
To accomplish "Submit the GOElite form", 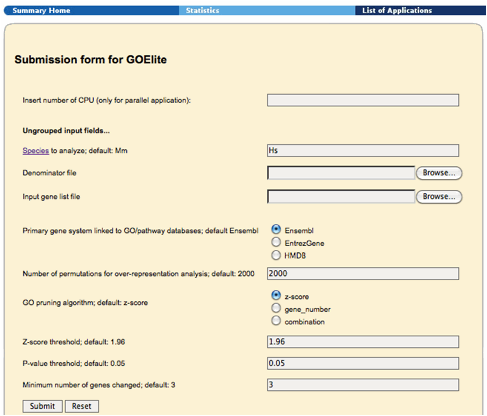I will point(42,406).
